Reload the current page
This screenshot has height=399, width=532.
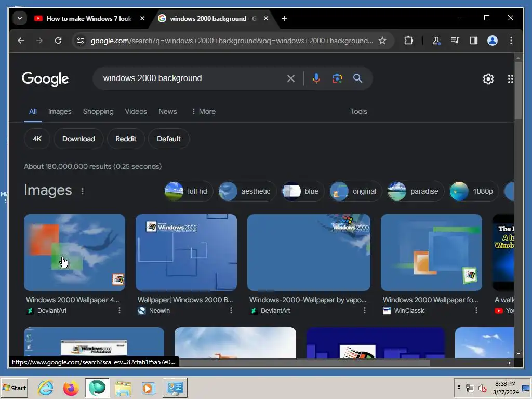(x=58, y=41)
